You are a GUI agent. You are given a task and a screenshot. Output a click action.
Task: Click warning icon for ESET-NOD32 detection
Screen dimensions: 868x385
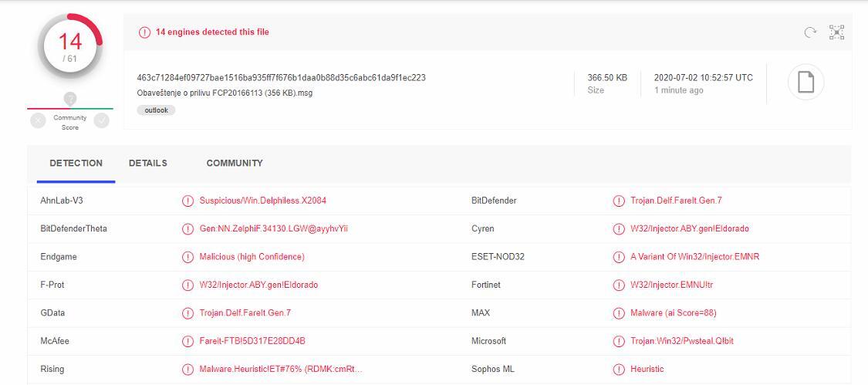coord(618,257)
